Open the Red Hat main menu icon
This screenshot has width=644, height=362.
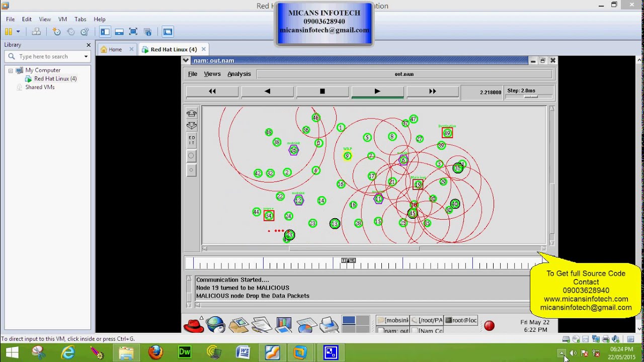(193, 325)
